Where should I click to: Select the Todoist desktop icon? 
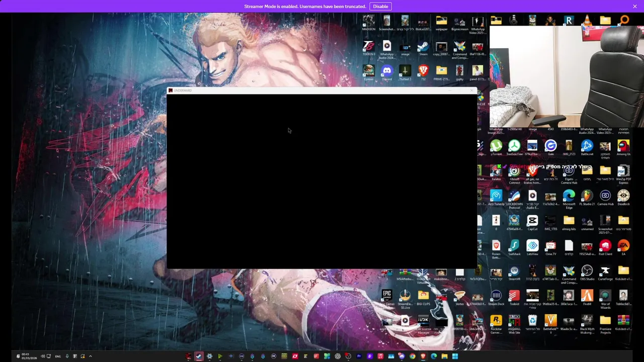pos(514,298)
